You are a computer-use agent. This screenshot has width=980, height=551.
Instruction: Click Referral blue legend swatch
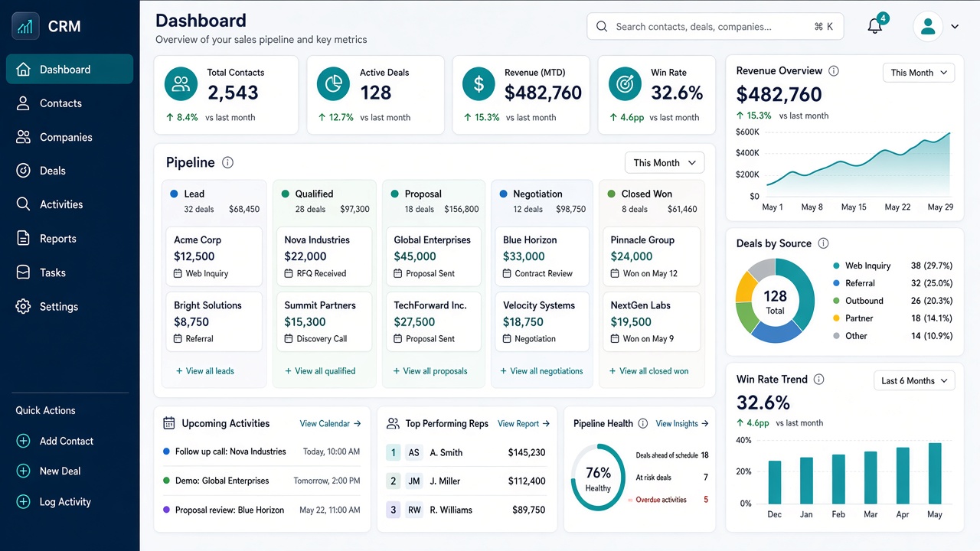click(x=836, y=283)
